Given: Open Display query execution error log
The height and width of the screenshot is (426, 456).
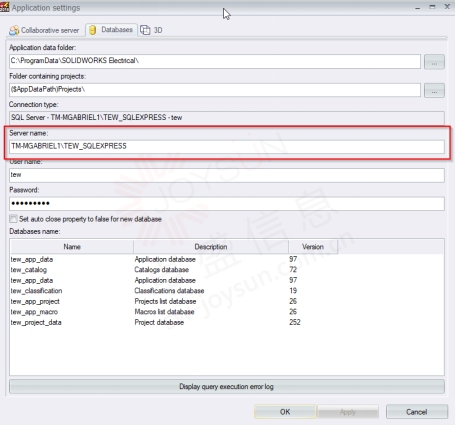Looking at the screenshot, I should click(227, 387).
